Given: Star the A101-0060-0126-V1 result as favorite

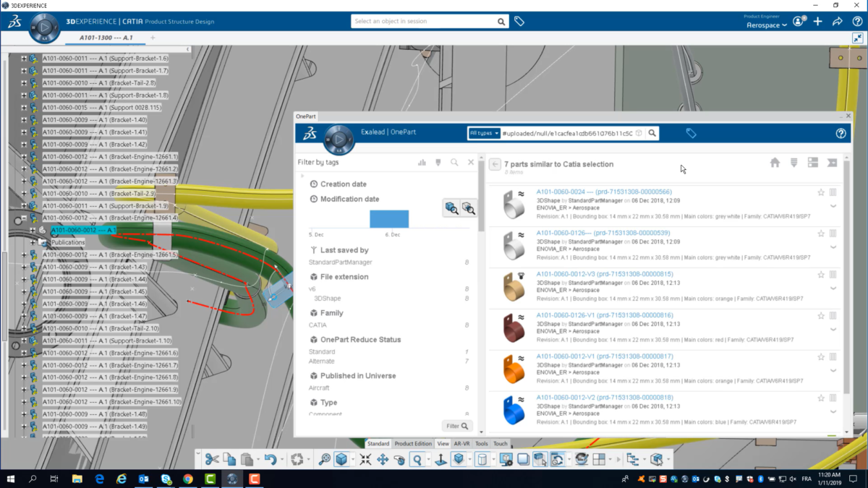Looking at the screenshot, I should (x=821, y=316).
